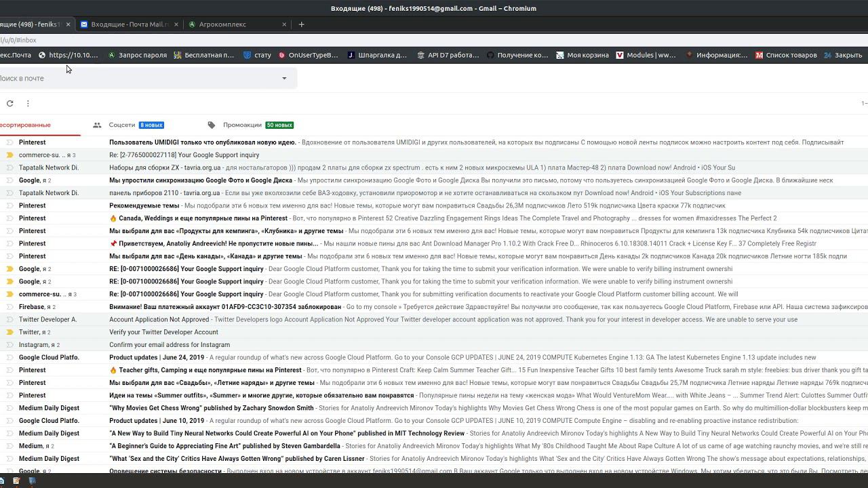Open email Account Application Not Approved
This screenshot has height=488, width=868.
pos(434,320)
